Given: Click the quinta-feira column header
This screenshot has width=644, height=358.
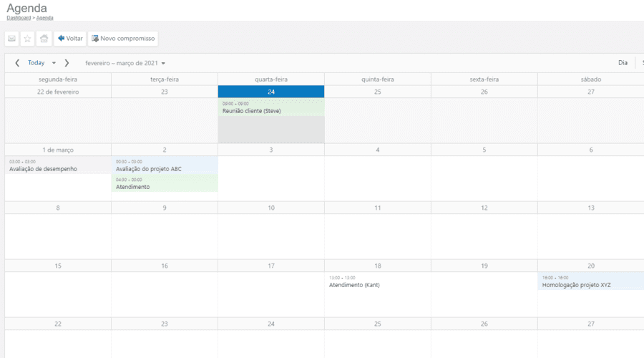Looking at the screenshot, I should [x=377, y=79].
